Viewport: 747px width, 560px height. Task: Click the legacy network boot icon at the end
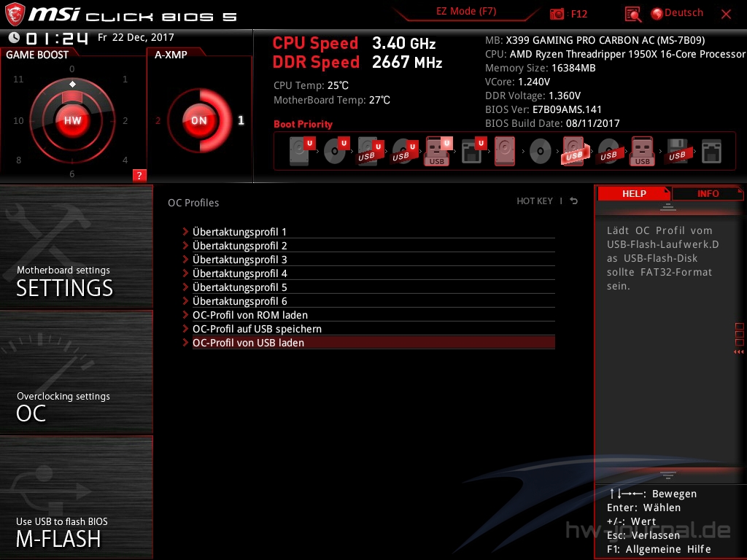point(711,151)
